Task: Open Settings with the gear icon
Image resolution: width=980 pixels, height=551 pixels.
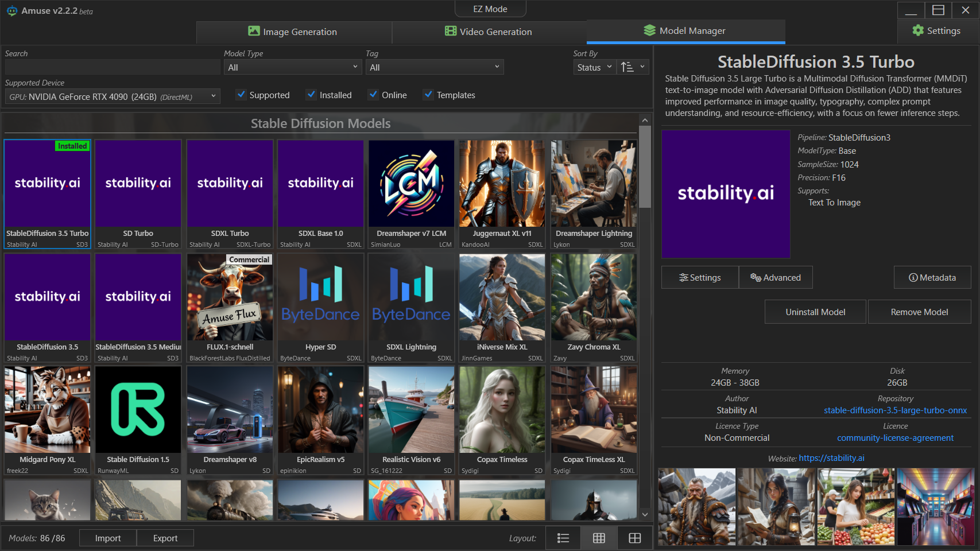Action: pyautogui.click(x=936, y=31)
